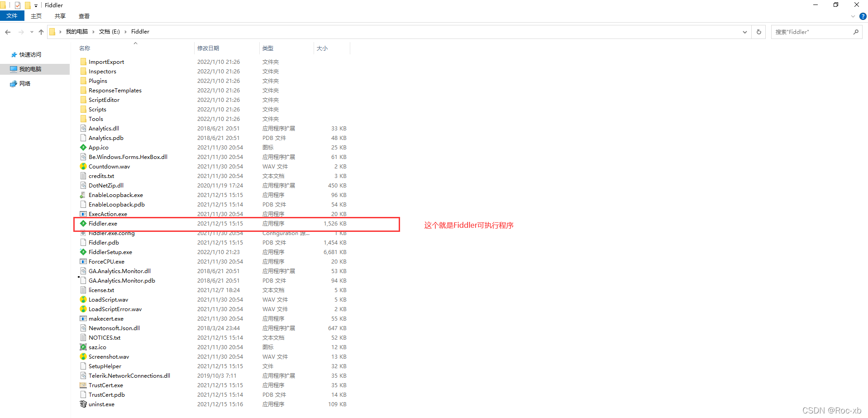Click the Analytics.dll file icon
The width and height of the screenshot is (868, 418).
pyautogui.click(x=83, y=128)
